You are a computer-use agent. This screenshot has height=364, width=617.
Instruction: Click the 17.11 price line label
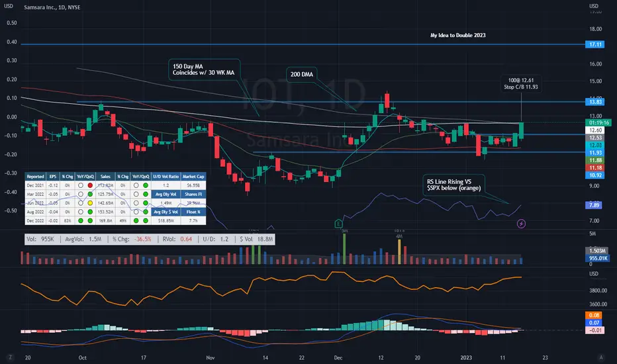pyautogui.click(x=595, y=44)
